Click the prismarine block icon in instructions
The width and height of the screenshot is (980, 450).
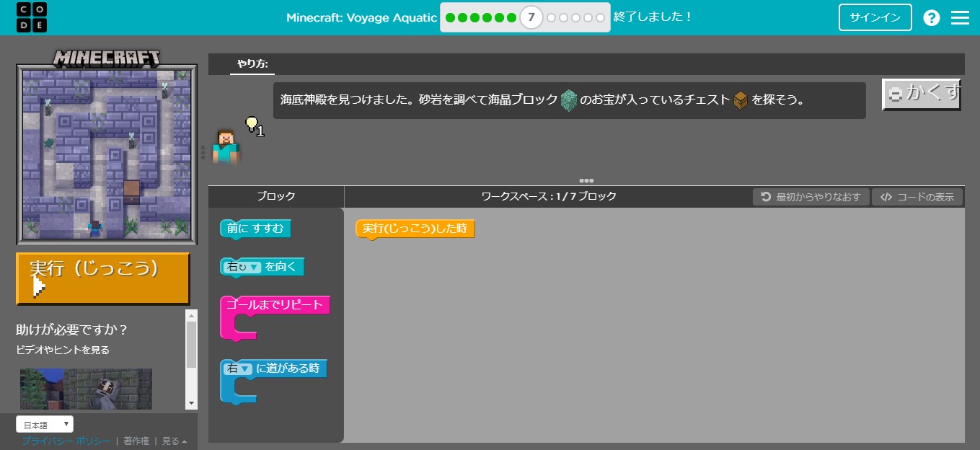click(x=570, y=100)
